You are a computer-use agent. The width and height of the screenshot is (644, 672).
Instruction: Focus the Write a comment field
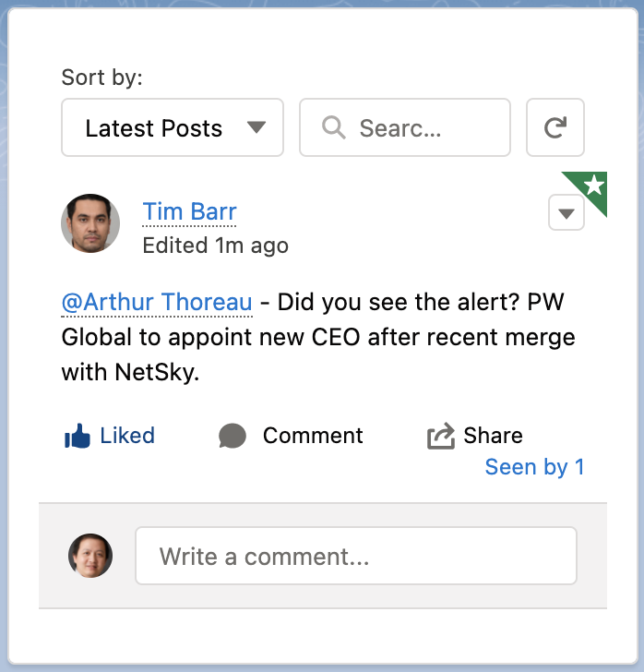click(355, 556)
